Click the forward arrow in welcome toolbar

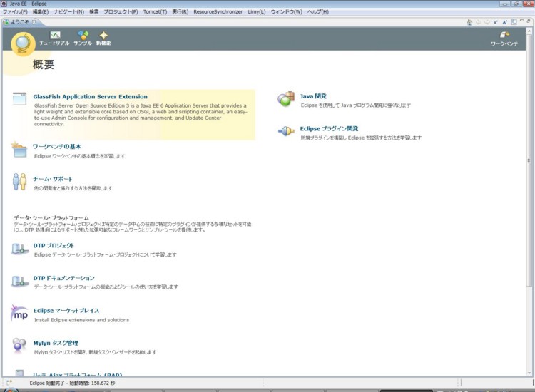click(487, 22)
